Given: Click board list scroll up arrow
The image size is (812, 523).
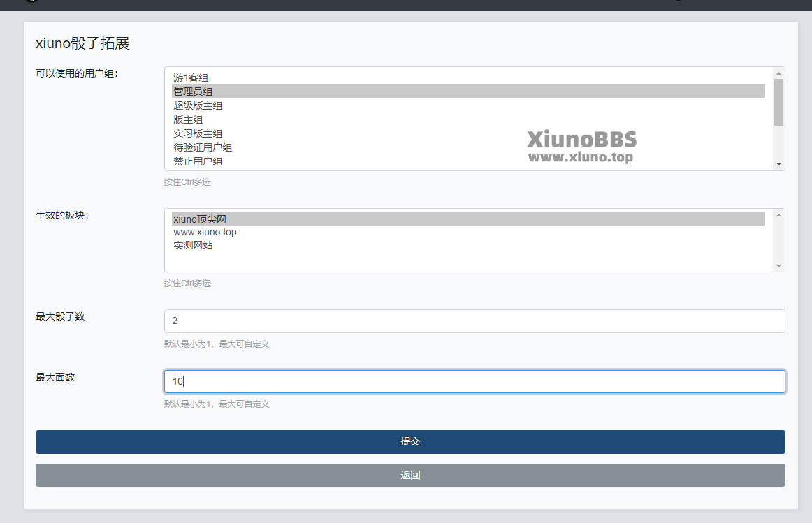Looking at the screenshot, I should pos(778,214).
